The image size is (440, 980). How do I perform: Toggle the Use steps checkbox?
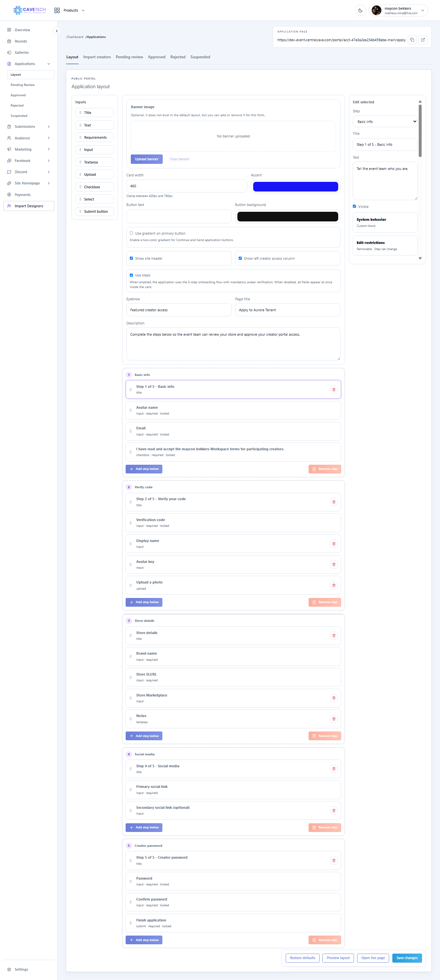coord(131,275)
